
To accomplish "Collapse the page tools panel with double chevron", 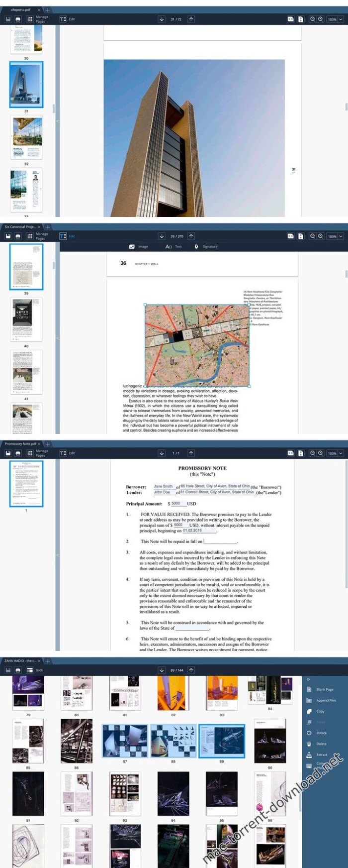I will coord(308,679).
